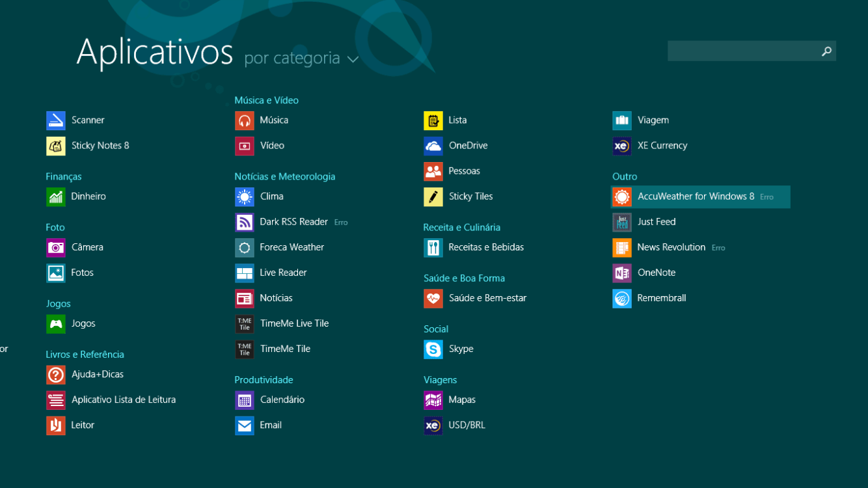Click the Aplicativos page title
The image size is (868, 488).
(x=155, y=51)
